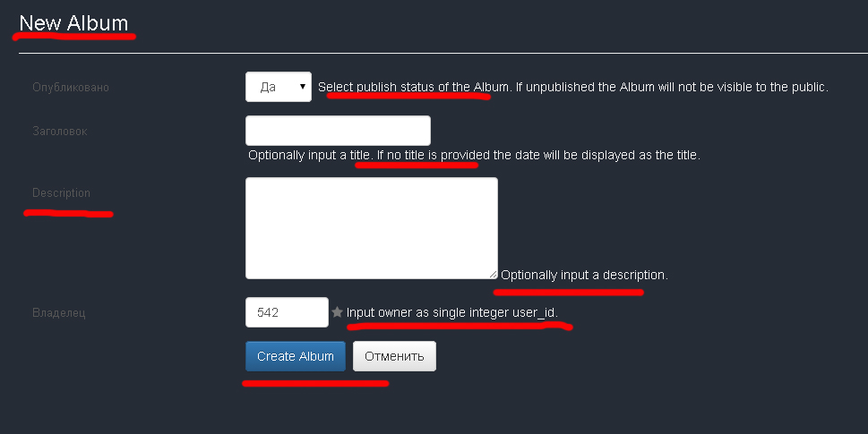Focus the Заголовок title input field
The height and width of the screenshot is (434, 868).
point(338,131)
